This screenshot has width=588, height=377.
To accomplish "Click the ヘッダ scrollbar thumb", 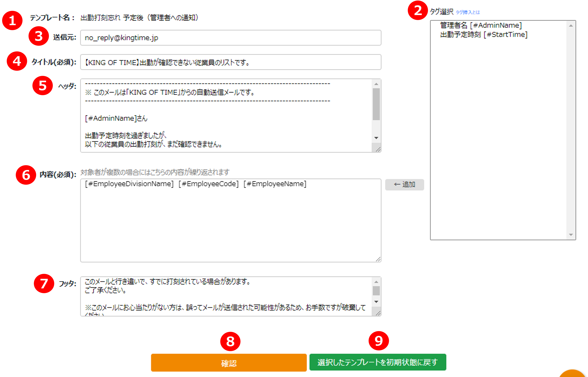I will [x=376, y=104].
